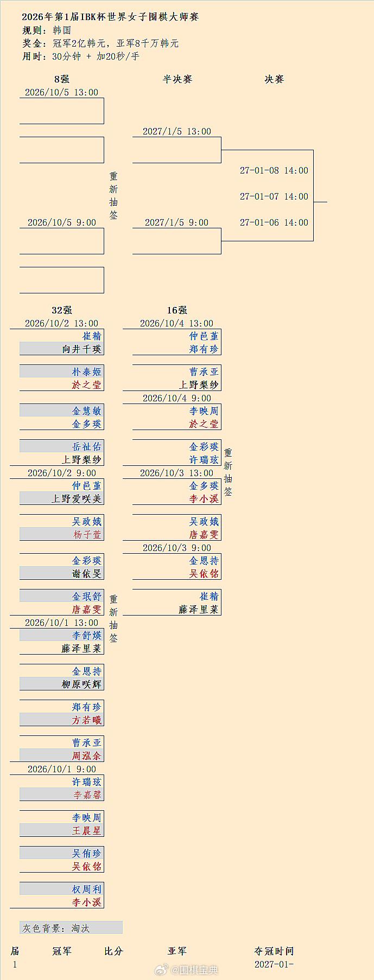This screenshot has height=980, width=374.
Task: Click player "吴侑珍"
Action: point(87,854)
